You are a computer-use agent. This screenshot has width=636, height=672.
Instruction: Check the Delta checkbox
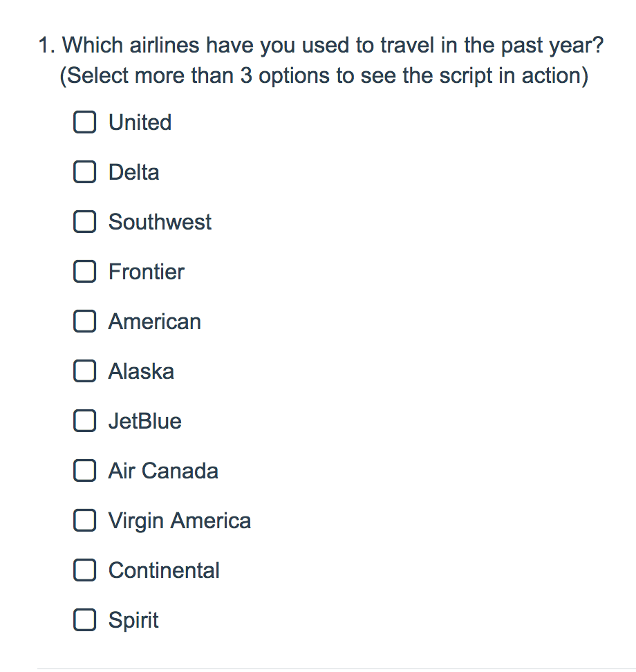pos(84,172)
